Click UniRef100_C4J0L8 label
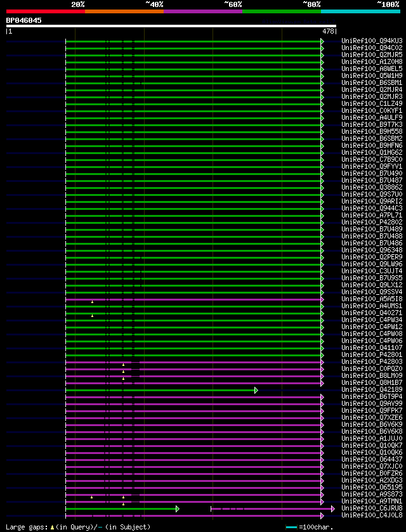The image size is (406, 532). (x=372, y=516)
